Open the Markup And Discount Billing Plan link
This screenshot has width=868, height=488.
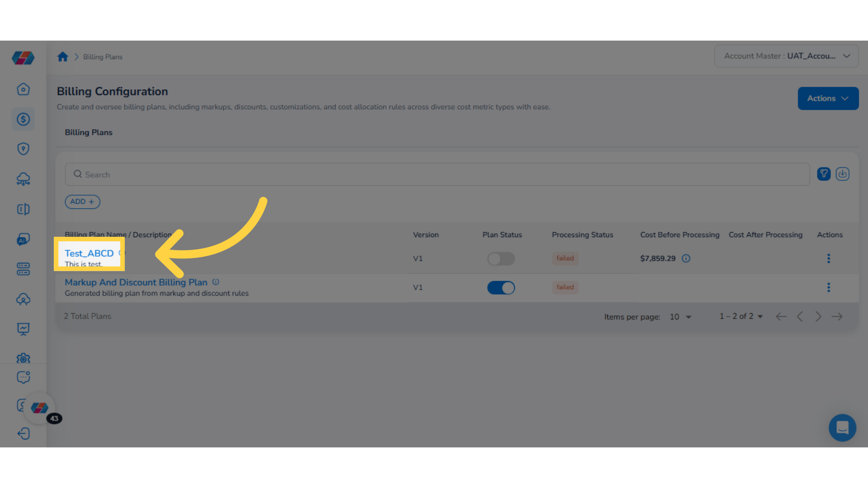point(136,282)
